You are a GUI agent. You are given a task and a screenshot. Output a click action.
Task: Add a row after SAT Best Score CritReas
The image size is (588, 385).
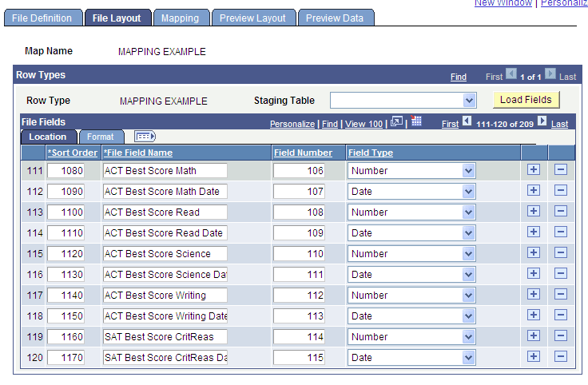(534, 336)
